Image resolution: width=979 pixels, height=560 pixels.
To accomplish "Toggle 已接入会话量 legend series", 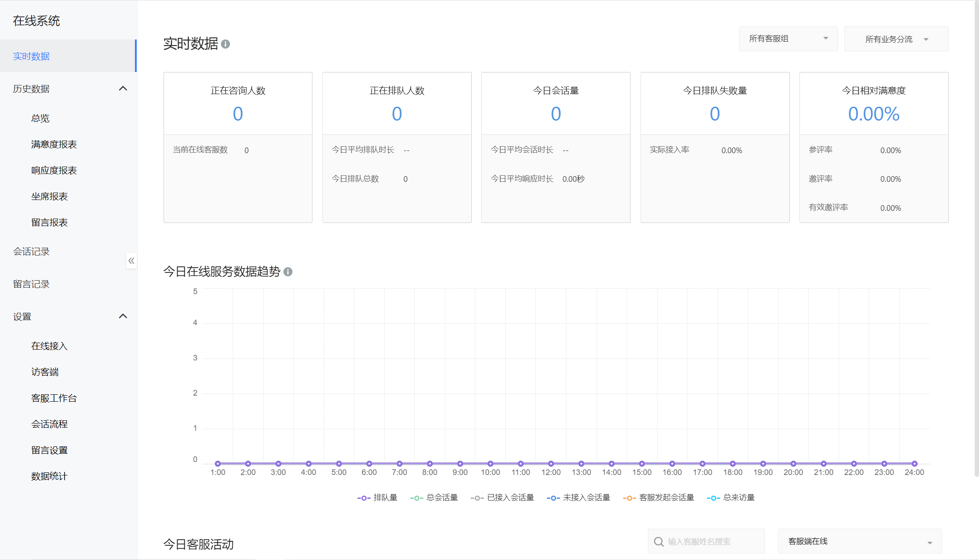I will point(502,498).
